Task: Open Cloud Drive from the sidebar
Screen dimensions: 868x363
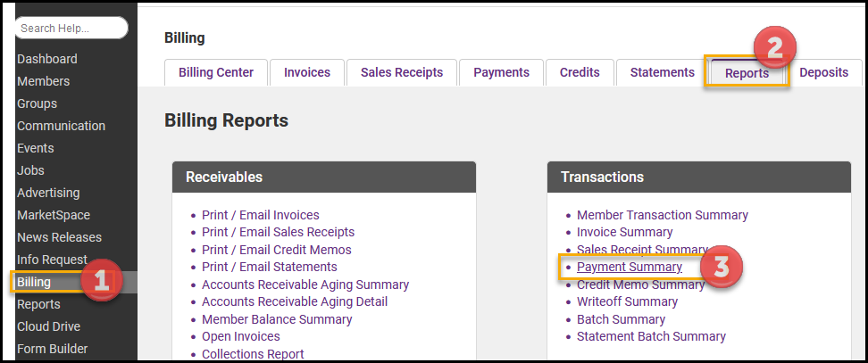Action: tap(48, 326)
